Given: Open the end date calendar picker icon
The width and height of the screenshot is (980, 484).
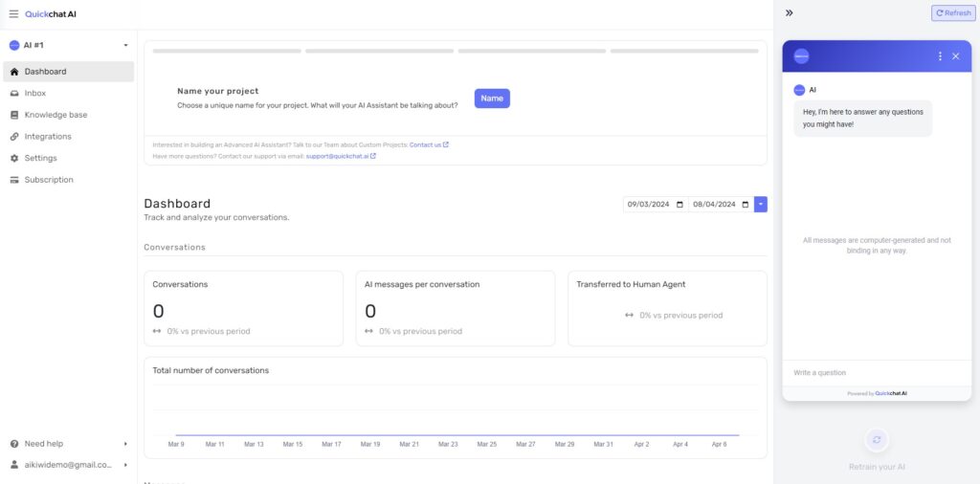Looking at the screenshot, I should click(745, 204).
